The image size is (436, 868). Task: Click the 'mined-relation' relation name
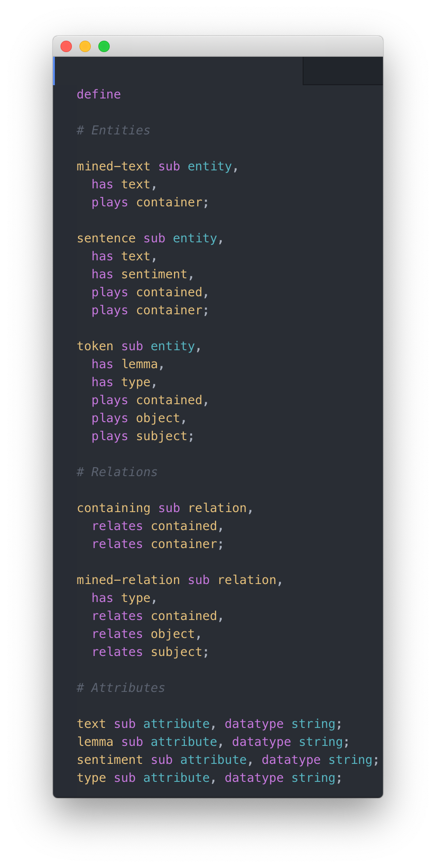[x=128, y=580]
